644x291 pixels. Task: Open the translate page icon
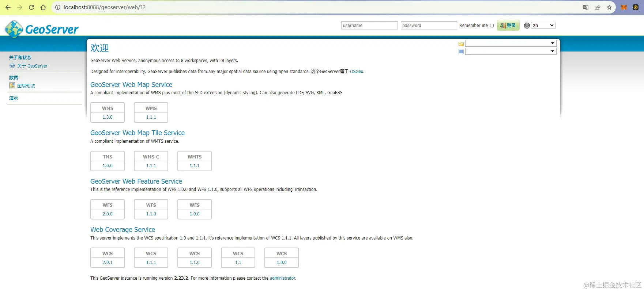point(586,7)
